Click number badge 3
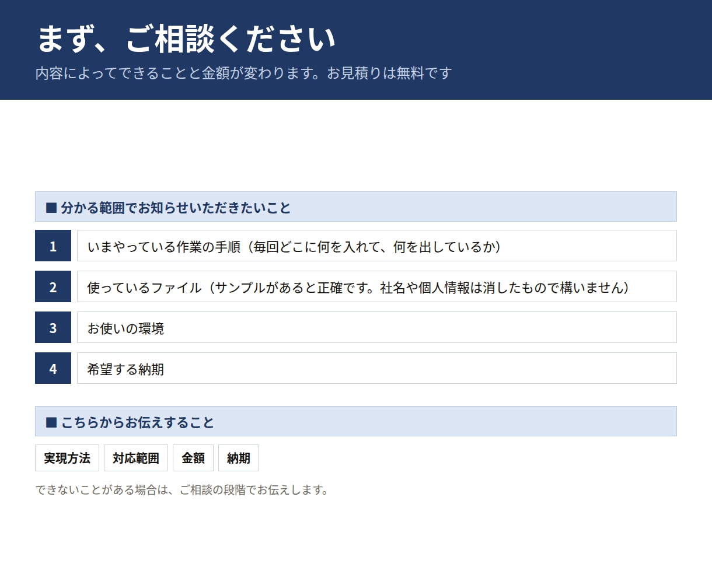Image resolution: width=712 pixels, height=588 pixels. point(53,327)
